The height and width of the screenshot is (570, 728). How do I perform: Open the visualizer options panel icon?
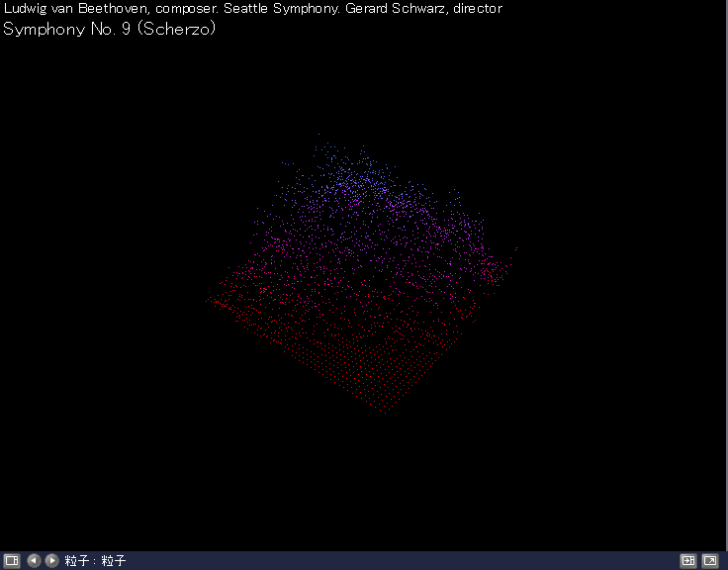(x=12, y=561)
